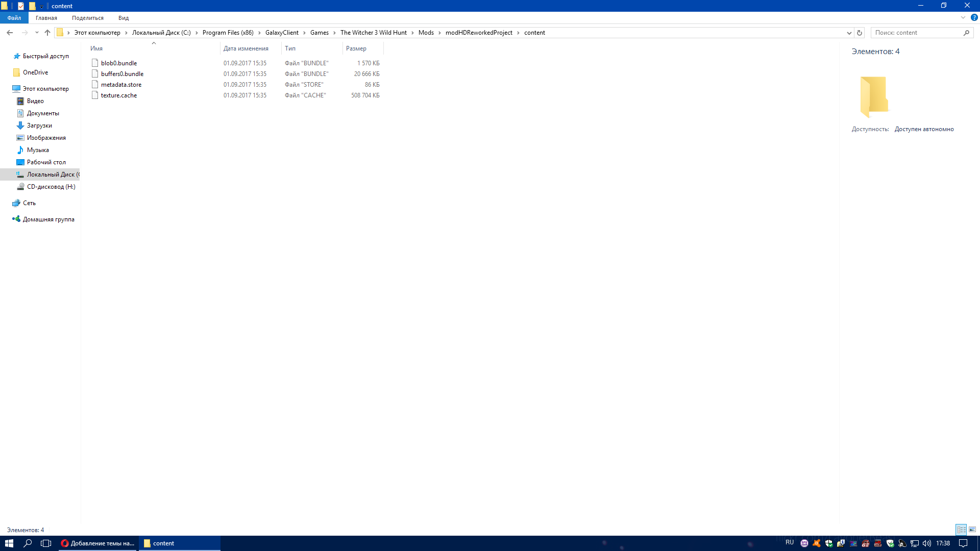Open the Music folder (Музыка) in sidebar
Image resolution: width=980 pixels, height=551 pixels.
(37, 150)
